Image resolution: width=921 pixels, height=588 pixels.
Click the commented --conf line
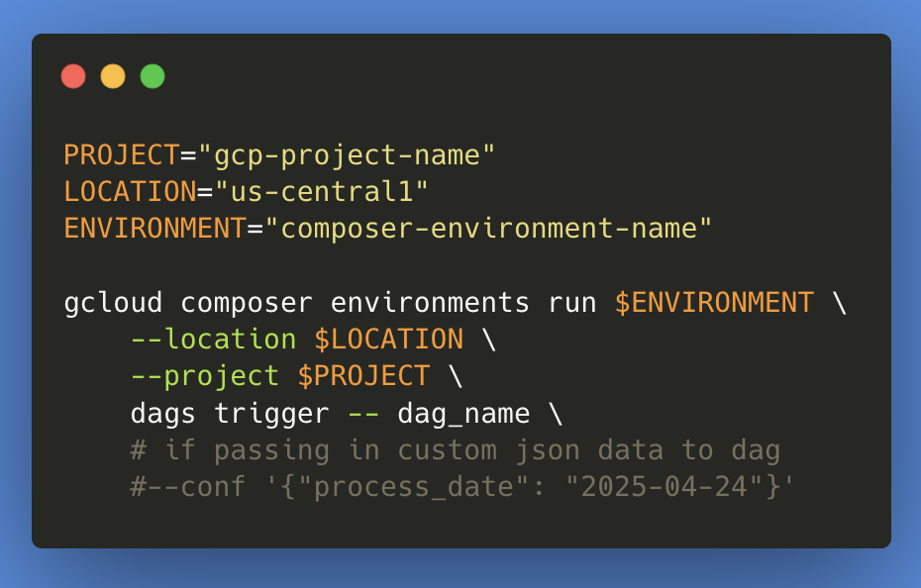coord(462,488)
